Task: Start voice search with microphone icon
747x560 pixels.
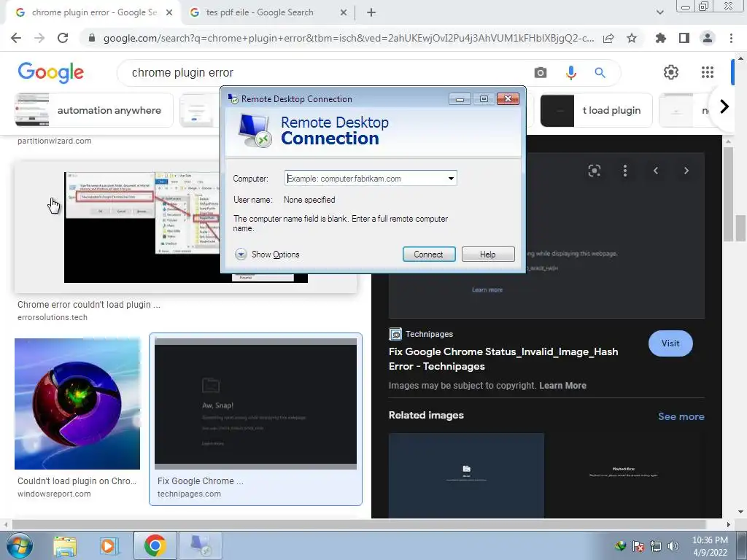Action: coord(570,72)
